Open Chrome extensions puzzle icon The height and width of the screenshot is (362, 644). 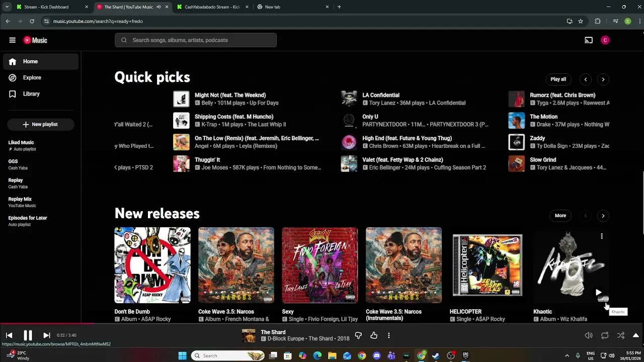pyautogui.click(x=598, y=21)
